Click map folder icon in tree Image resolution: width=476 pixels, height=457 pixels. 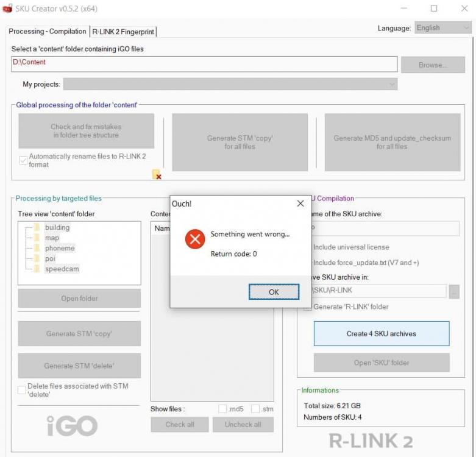click(37, 238)
